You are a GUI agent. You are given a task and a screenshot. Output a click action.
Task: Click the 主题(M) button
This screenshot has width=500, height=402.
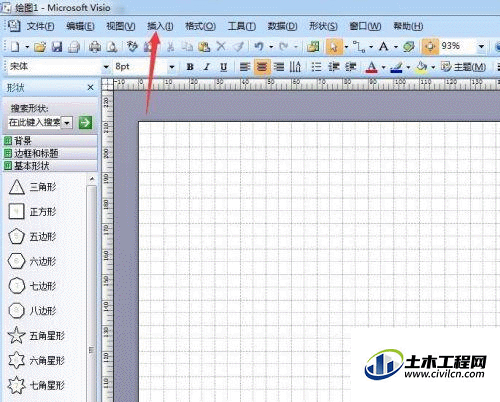coord(463,67)
